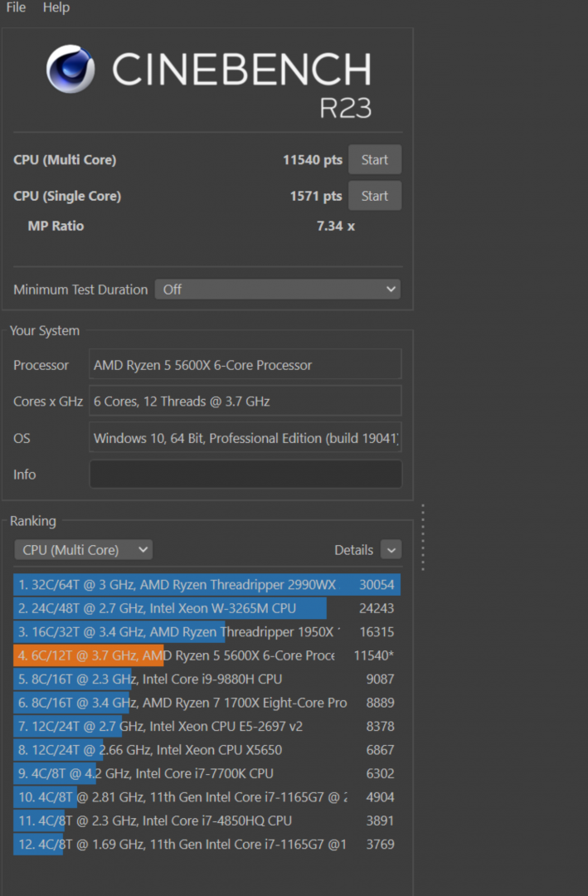This screenshot has width=588, height=896.
Task: Open the Minimum Test Duration dropdown
Action: click(x=278, y=290)
